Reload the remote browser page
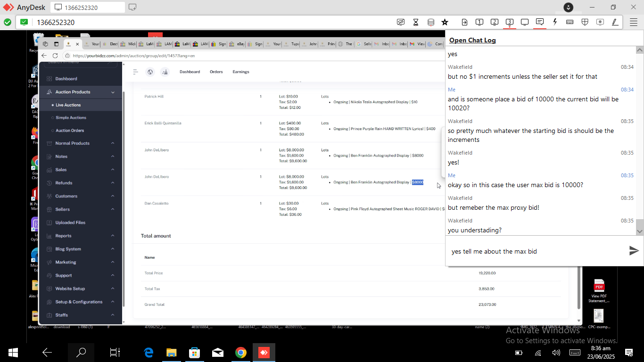Screen dimensions: 644x362 [55, 56]
